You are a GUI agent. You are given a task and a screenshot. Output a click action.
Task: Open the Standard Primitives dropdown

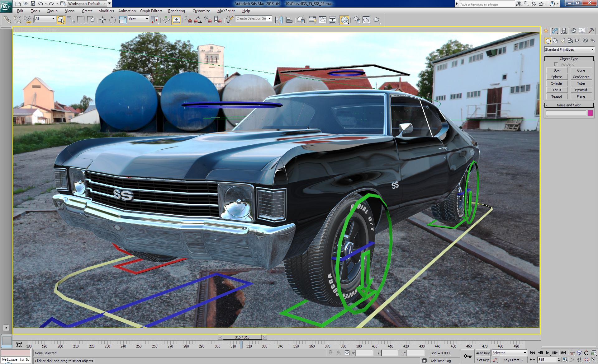pos(568,49)
